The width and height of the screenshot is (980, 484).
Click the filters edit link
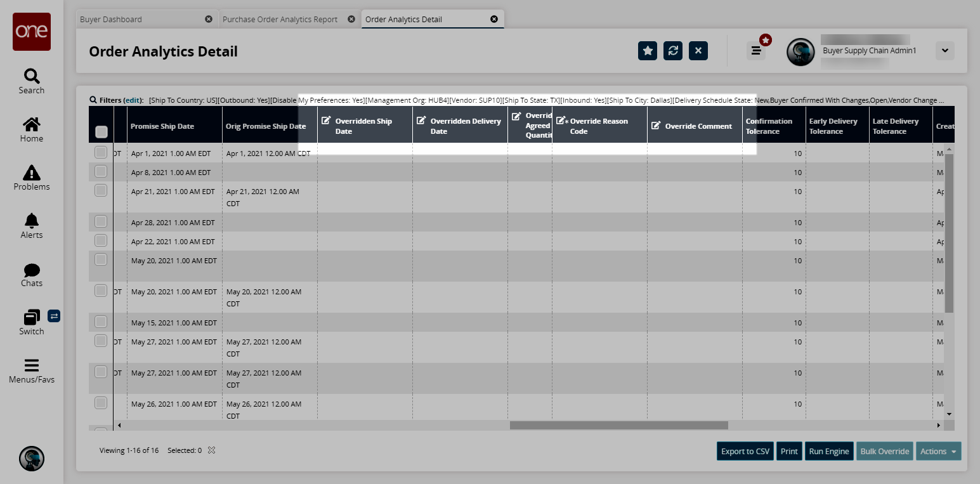[133, 100]
